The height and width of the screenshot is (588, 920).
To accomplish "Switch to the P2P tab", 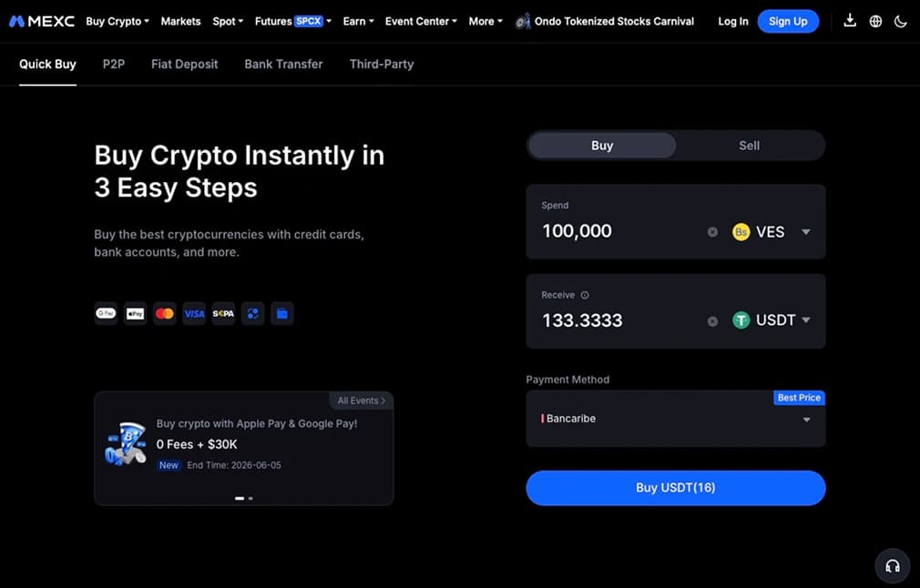I will 114,65.
